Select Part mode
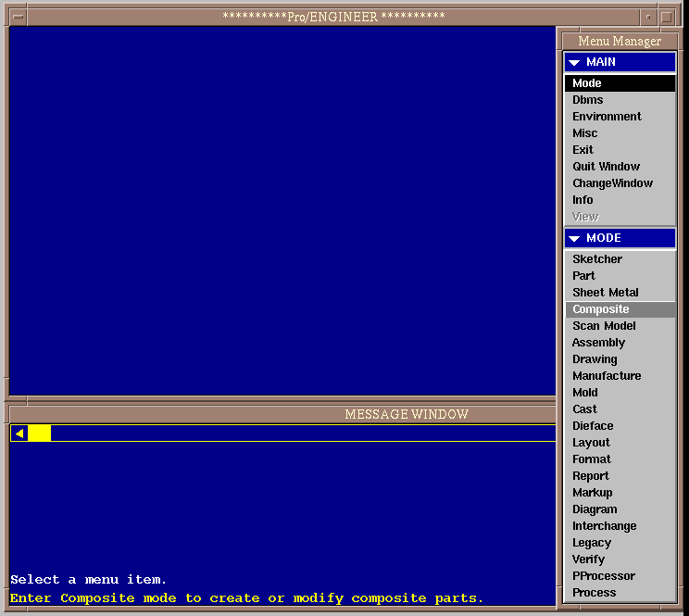The width and height of the screenshot is (689, 616). (620, 276)
